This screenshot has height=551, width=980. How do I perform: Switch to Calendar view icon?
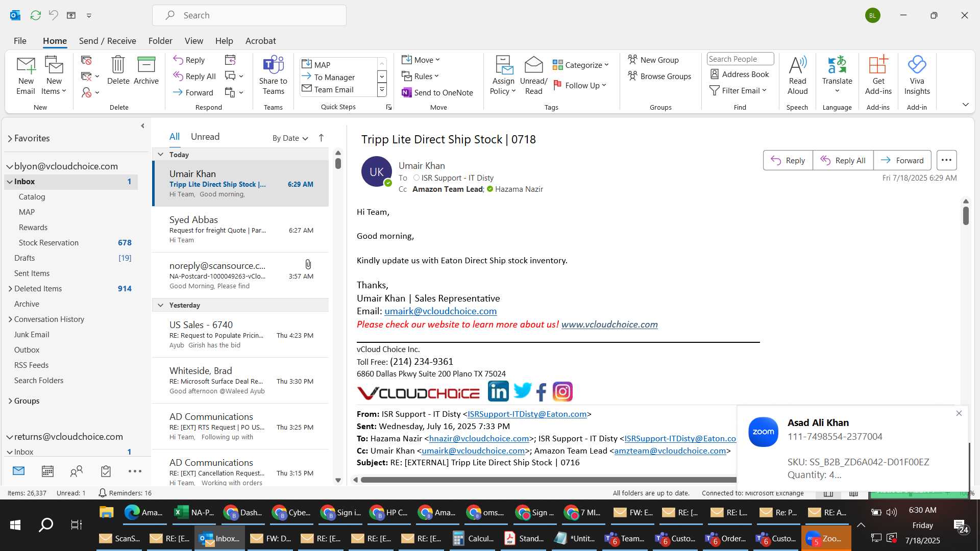point(47,471)
